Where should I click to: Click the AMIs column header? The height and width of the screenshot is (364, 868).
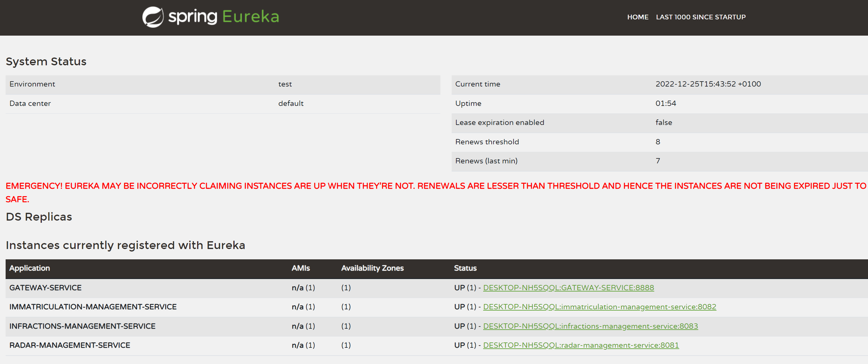click(300, 268)
